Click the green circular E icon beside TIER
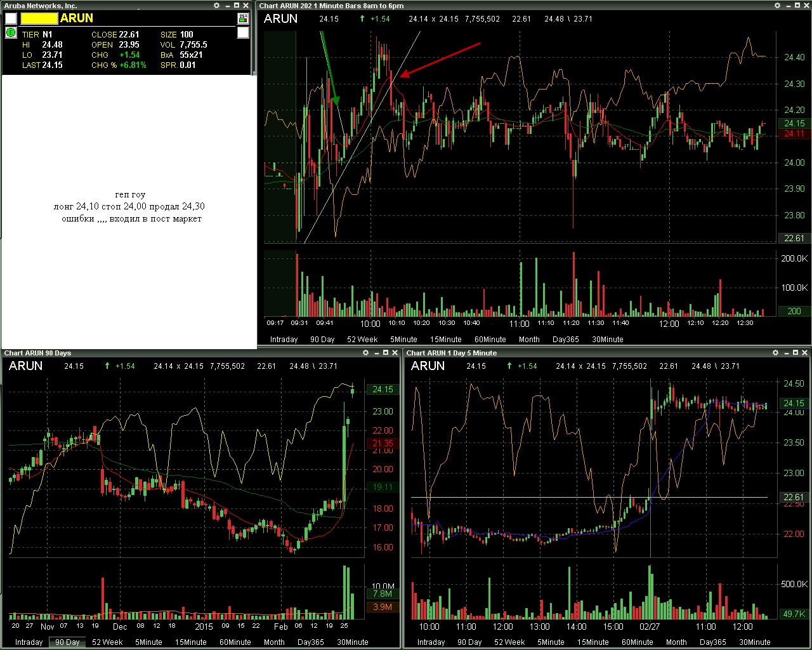Screen dimensions: 812x650 (x=11, y=32)
